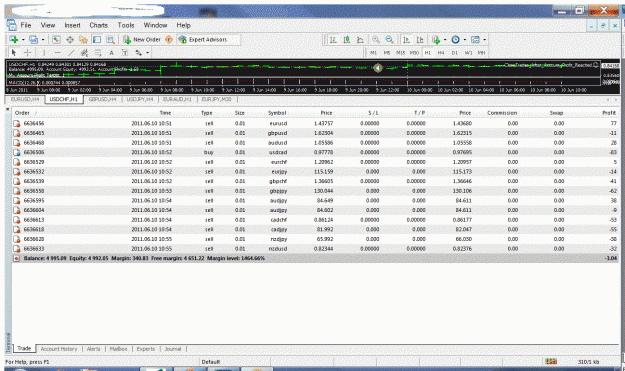Viewport: 625px width, 371px height.
Task: Open the File menu
Action: (26, 25)
